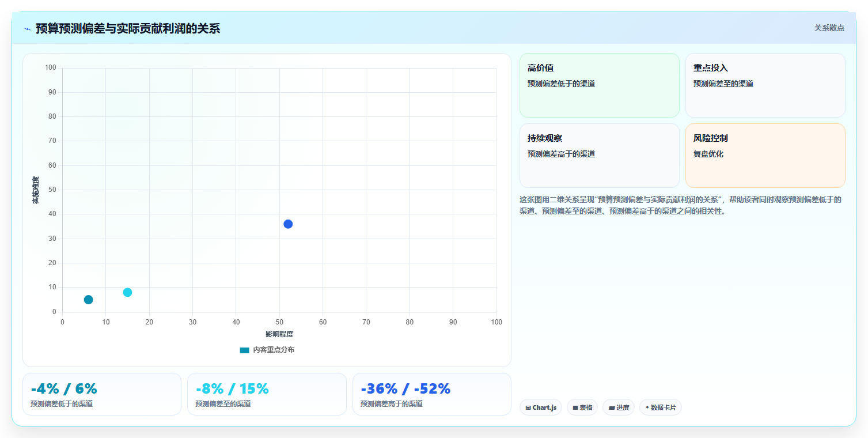Click the 进度 tag chip
868x438 pixels.
tap(619, 407)
